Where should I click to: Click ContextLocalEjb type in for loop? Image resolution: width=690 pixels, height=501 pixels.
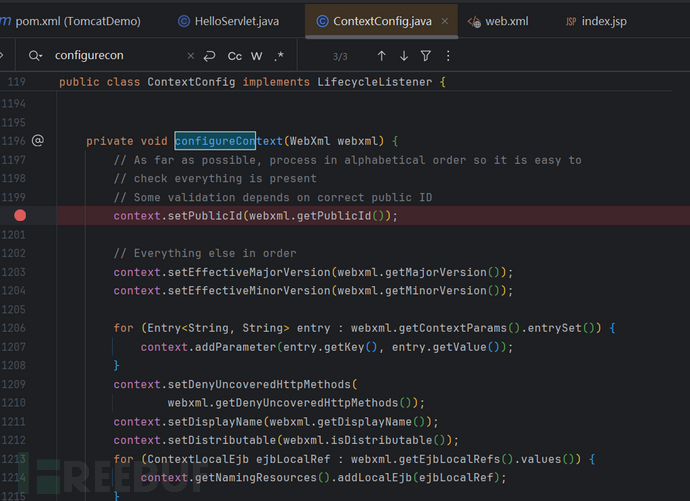(198, 459)
